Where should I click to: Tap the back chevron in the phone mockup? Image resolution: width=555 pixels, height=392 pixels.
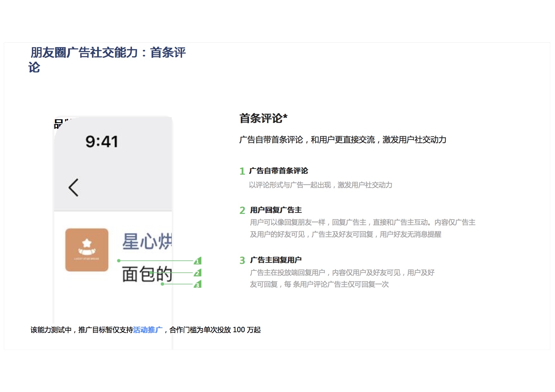(73, 188)
